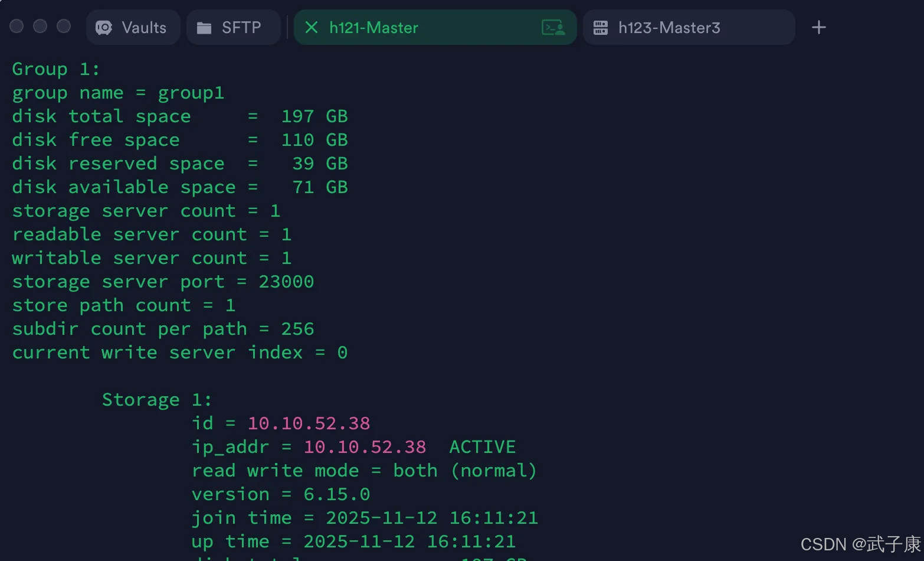Click the red close window button

(17, 26)
